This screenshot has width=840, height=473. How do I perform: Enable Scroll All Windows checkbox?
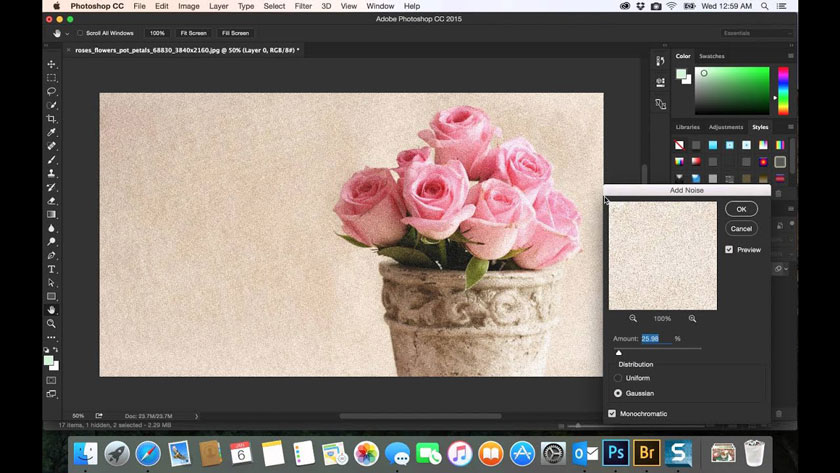(80, 33)
